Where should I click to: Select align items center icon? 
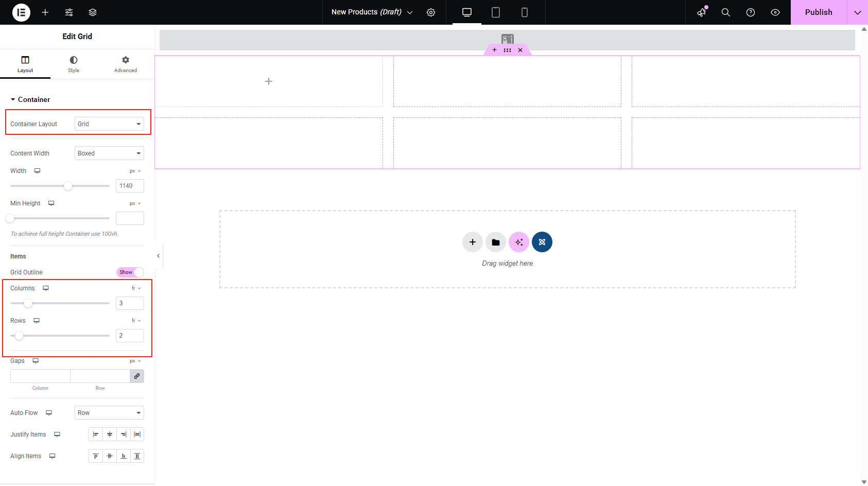click(x=109, y=456)
